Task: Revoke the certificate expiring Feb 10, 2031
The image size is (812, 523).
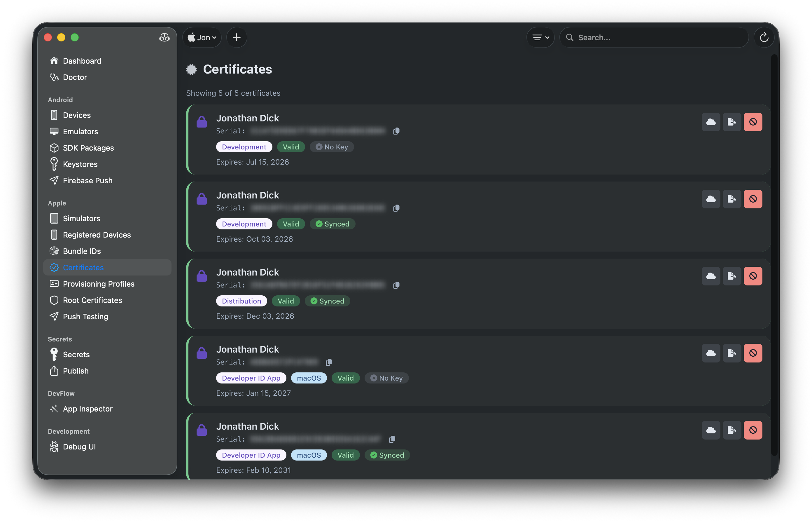Action: click(x=752, y=430)
